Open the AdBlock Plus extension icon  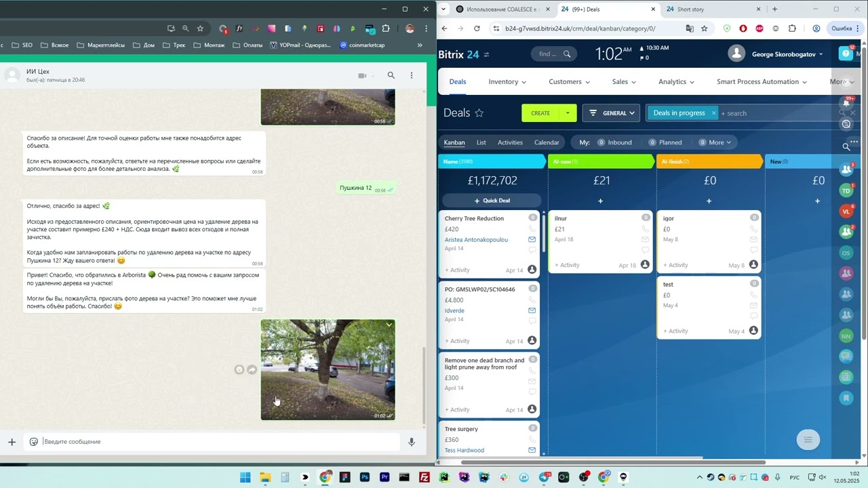tap(759, 28)
